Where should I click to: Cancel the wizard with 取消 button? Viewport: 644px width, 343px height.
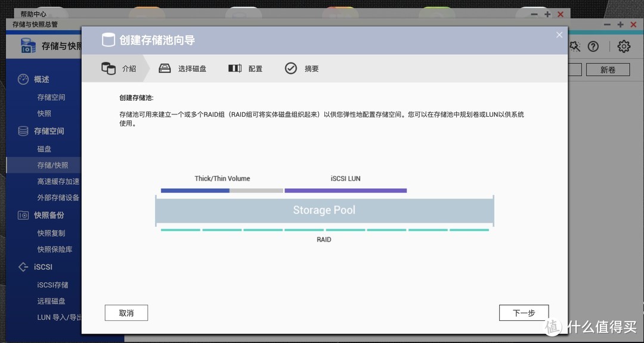point(126,312)
